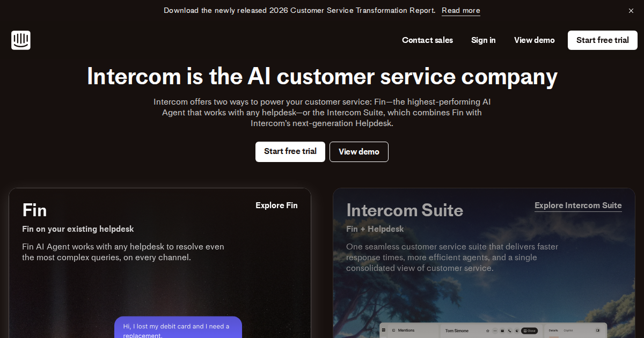Image resolution: width=644 pixels, height=338 pixels.
Task: Select the Details tab in mockup
Action: 553,330
